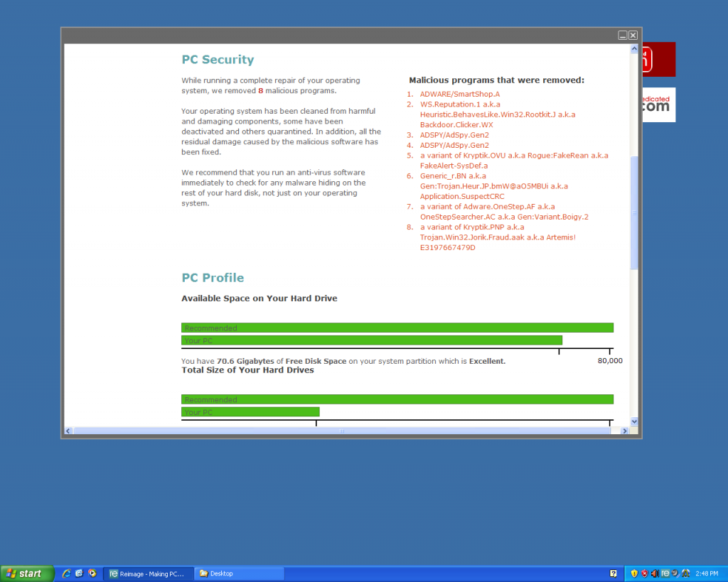
Task: Launch Windows Media Player from Quick Launch
Action: click(92, 573)
